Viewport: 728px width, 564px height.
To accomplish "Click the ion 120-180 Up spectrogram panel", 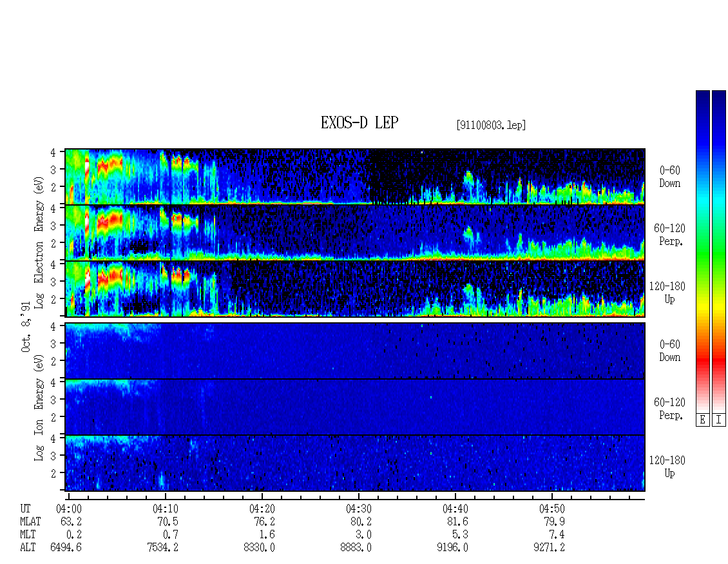I will (x=355, y=463).
